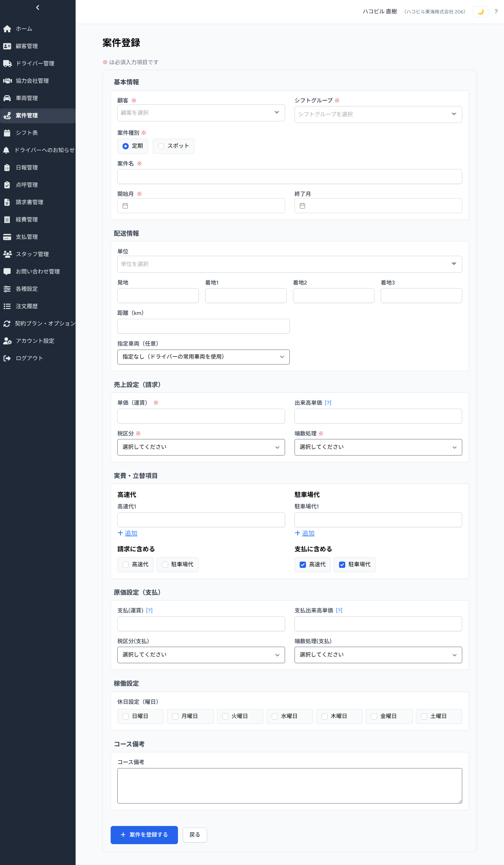Click the partner company handshake icon
The width and height of the screenshot is (504, 865).
point(7,81)
